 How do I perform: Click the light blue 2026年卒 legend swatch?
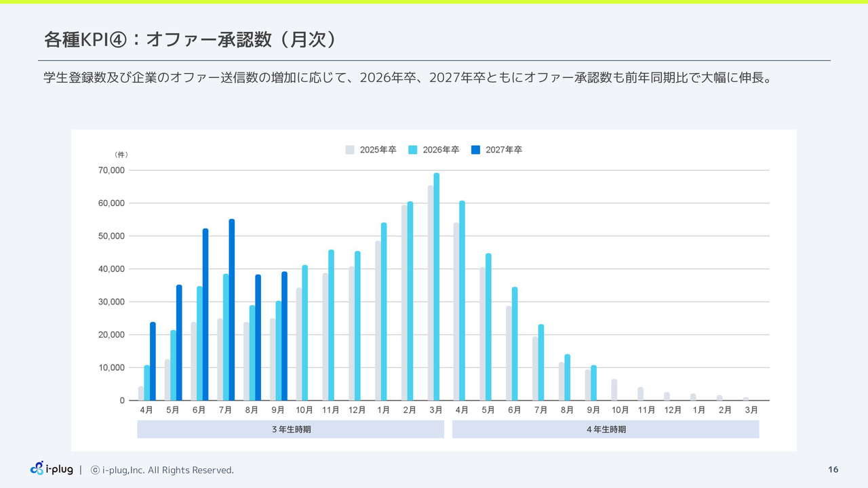(413, 150)
